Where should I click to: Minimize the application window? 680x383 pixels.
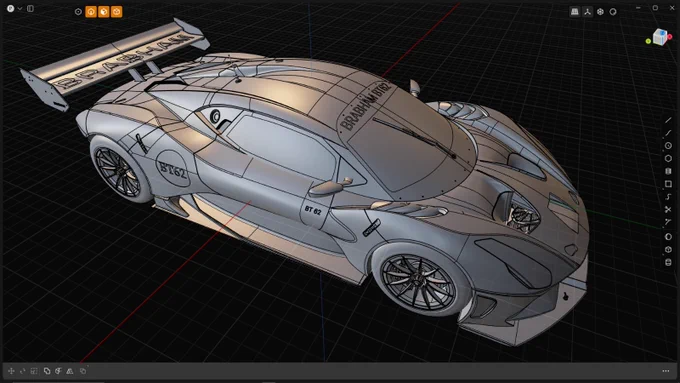(x=638, y=8)
